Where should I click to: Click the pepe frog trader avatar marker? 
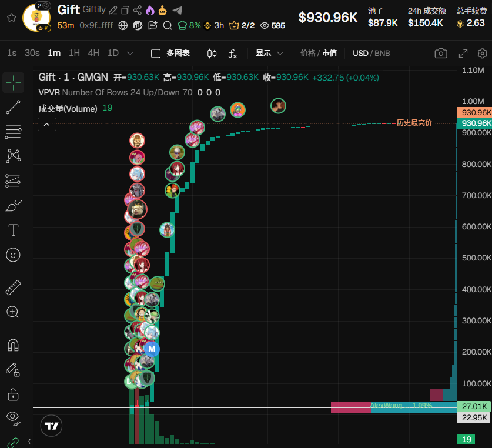pyautogui.click(x=157, y=284)
